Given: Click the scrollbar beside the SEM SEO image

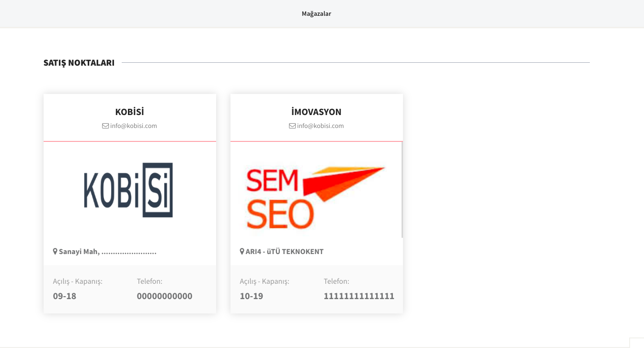Looking at the screenshot, I should pos(402,190).
